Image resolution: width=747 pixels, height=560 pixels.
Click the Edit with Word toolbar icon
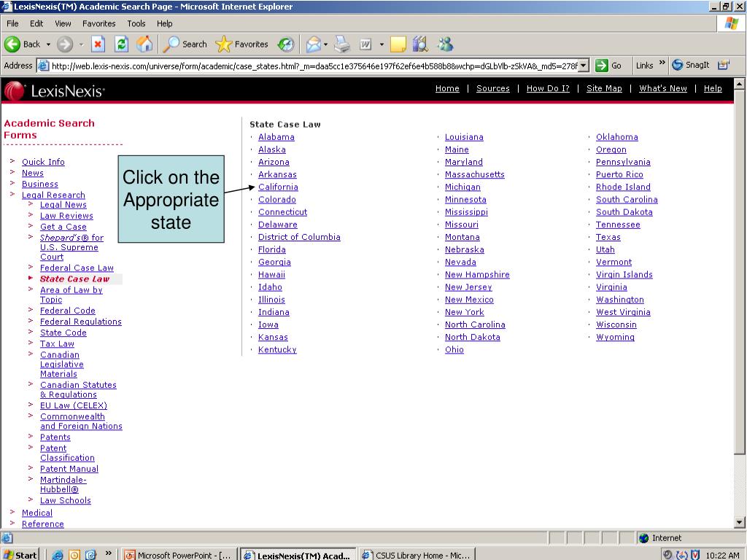[365, 44]
